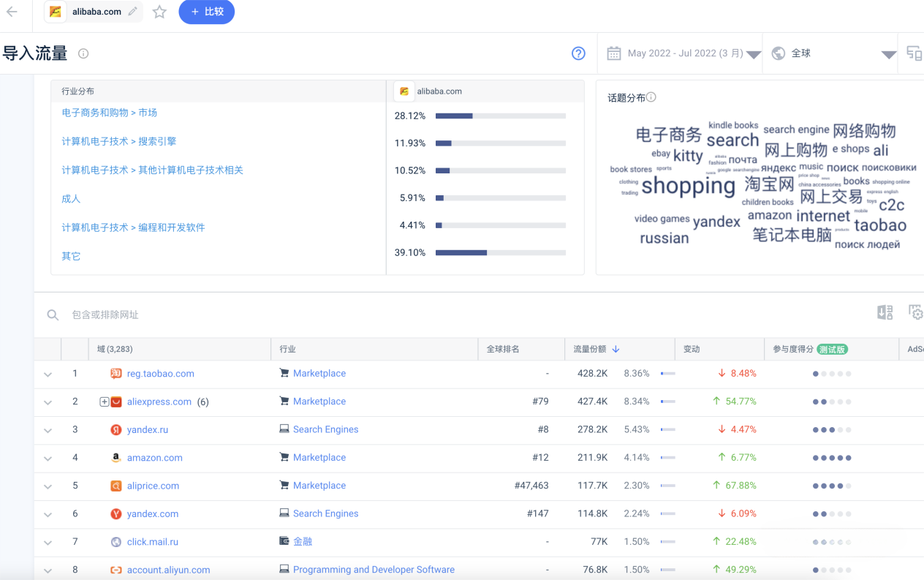924x580 pixels.
Task: Open Marketplace industry link for amazon.com
Action: click(319, 458)
